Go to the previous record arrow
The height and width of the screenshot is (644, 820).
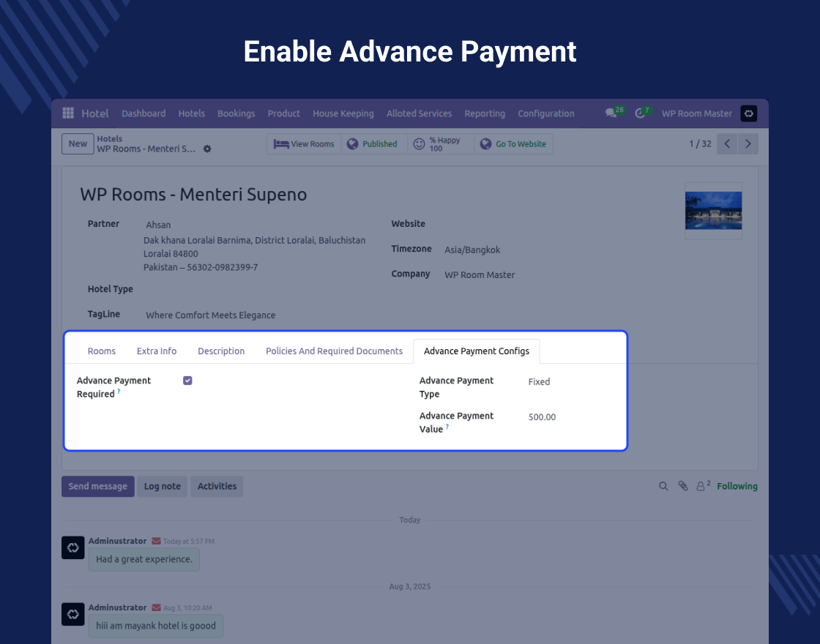coord(727,144)
